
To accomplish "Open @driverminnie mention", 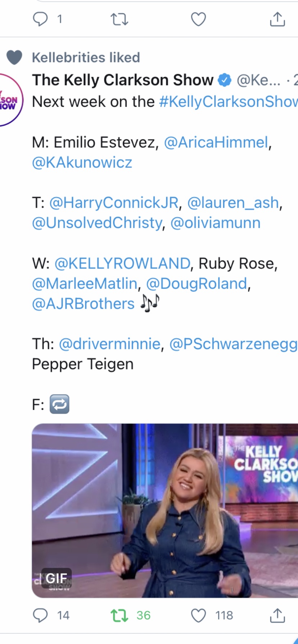I will [109, 344].
